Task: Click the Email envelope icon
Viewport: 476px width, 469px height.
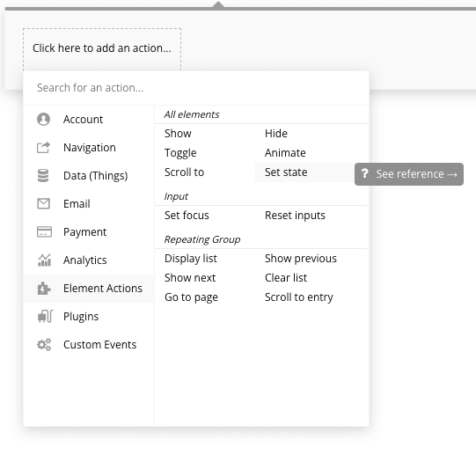Action: point(43,203)
